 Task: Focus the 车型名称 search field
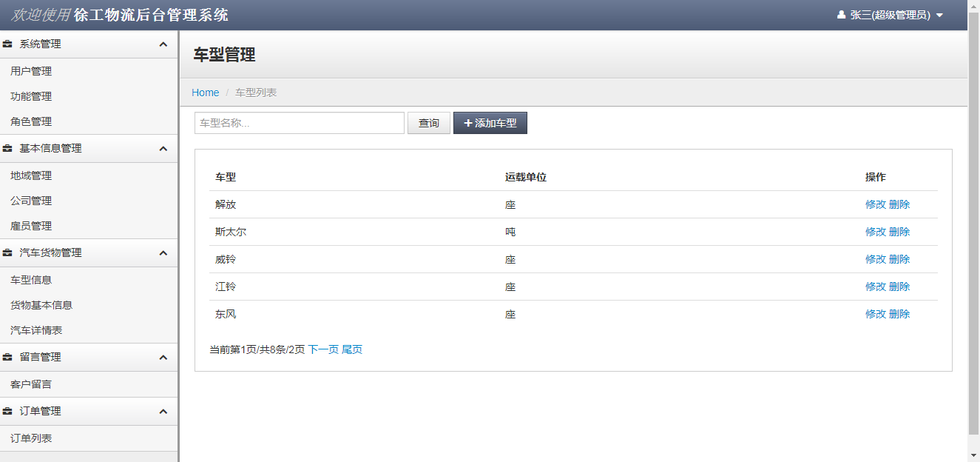pos(299,123)
